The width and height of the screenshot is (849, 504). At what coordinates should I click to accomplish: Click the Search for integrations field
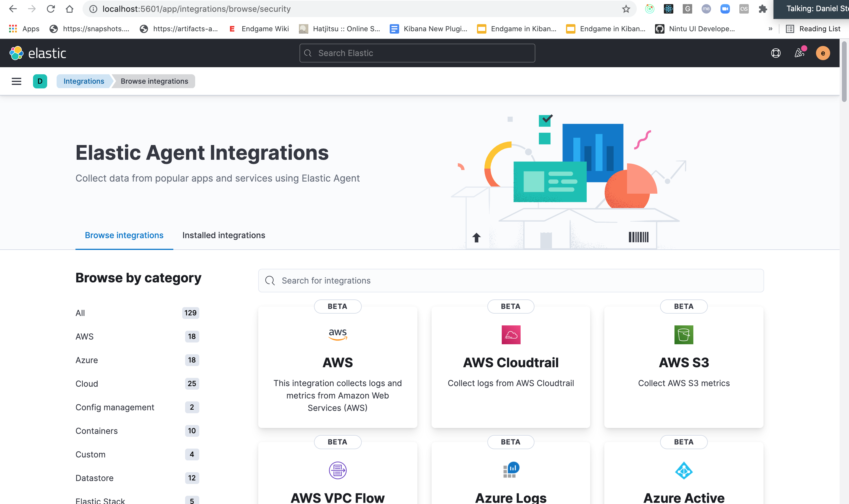tap(510, 281)
